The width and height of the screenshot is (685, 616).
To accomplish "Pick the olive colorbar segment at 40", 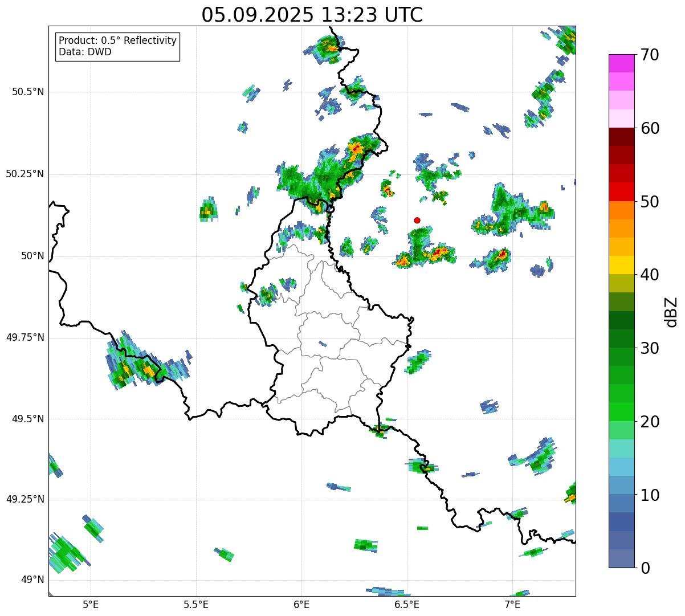I will pyautogui.click(x=621, y=283).
